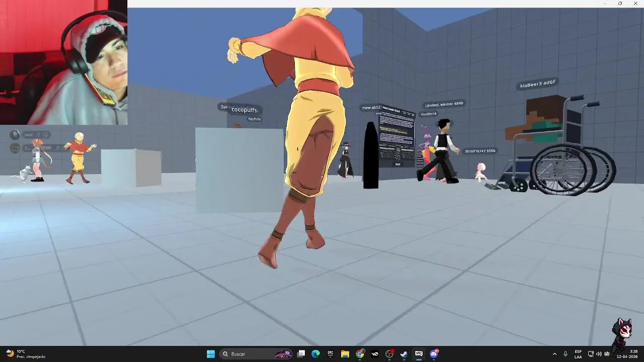Click the black text board panel

coord(397,136)
